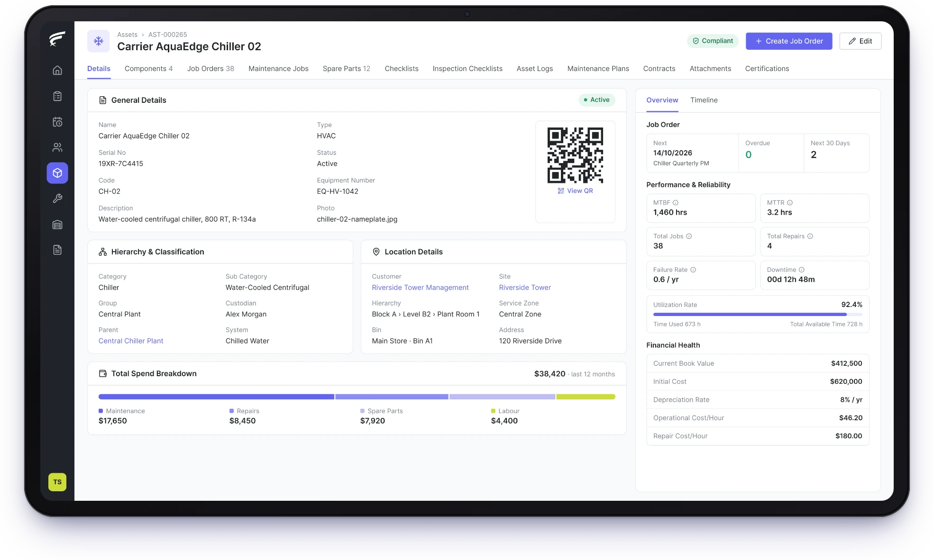Image resolution: width=934 pixels, height=560 pixels.
Task: Open the inventory store sidebar icon
Action: tap(57, 225)
